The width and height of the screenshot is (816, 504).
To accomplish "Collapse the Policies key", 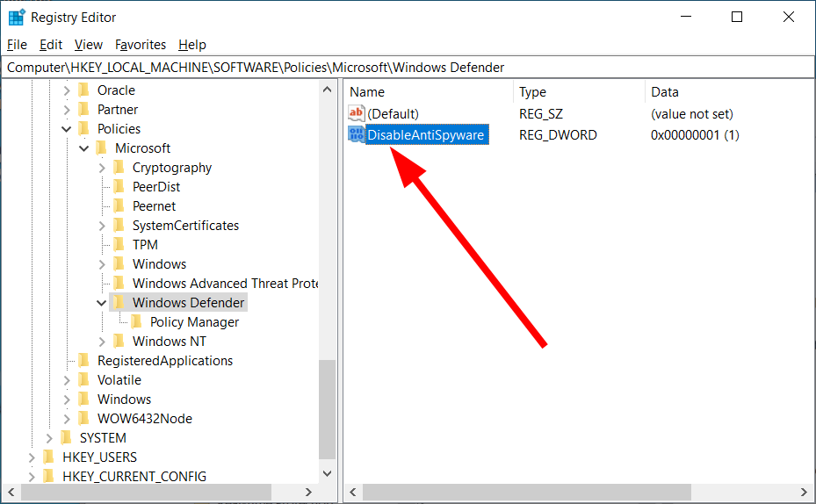I will click(67, 129).
